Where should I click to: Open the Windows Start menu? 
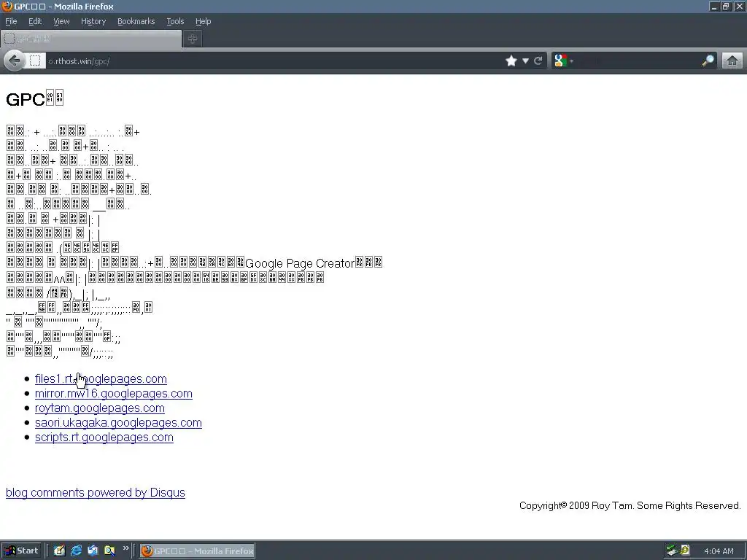point(21,551)
